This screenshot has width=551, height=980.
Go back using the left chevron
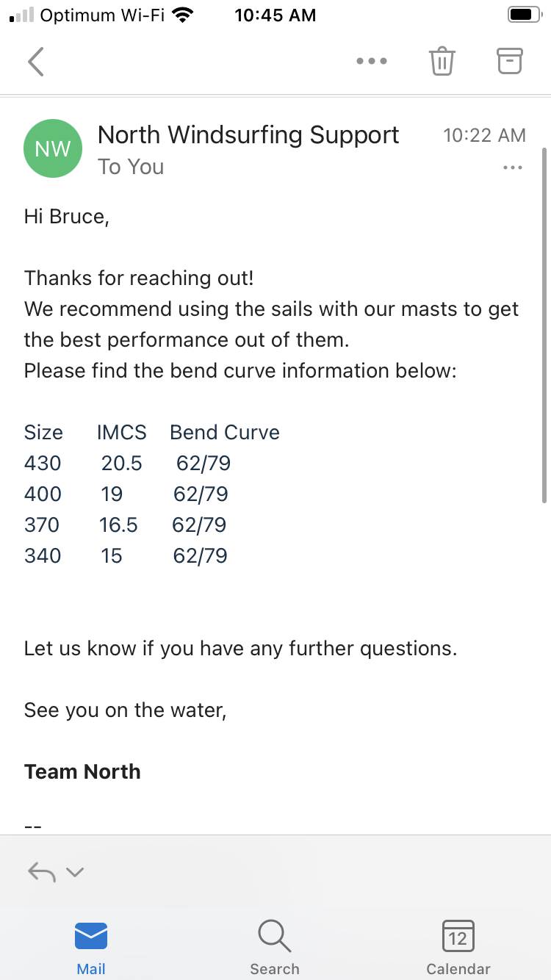tap(36, 62)
